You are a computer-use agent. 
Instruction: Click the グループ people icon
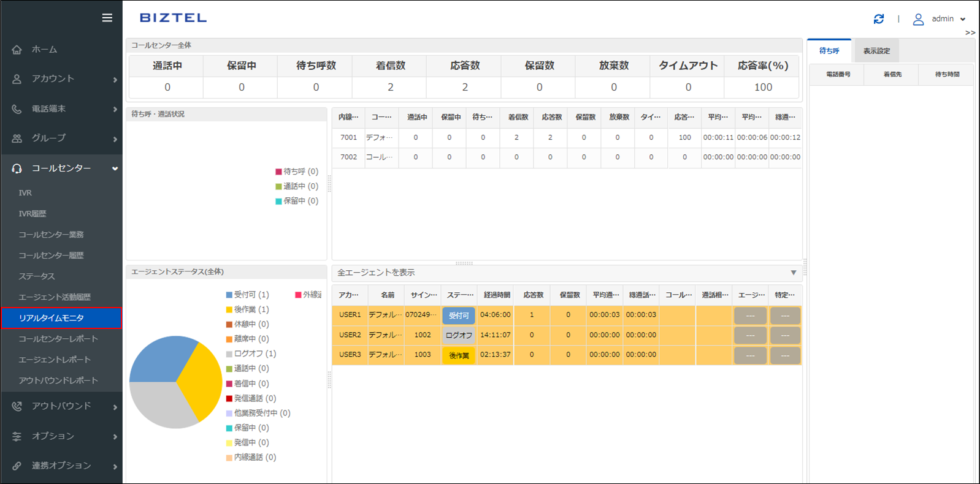coord(17,138)
